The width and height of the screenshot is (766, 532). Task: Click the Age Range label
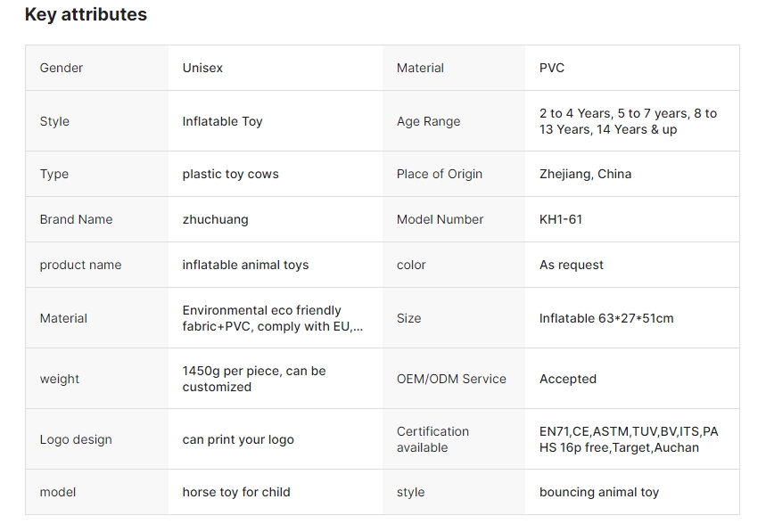[x=428, y=121]
